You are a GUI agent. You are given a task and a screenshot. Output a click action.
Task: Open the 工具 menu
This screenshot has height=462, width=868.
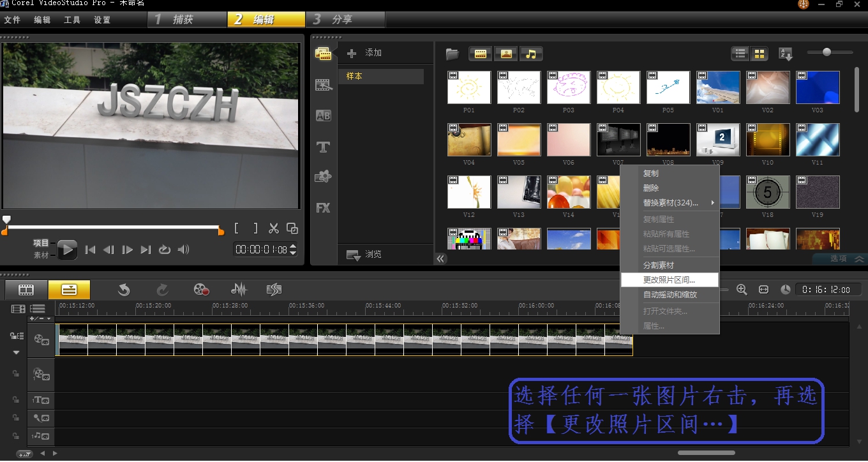[x=72, y=20]
